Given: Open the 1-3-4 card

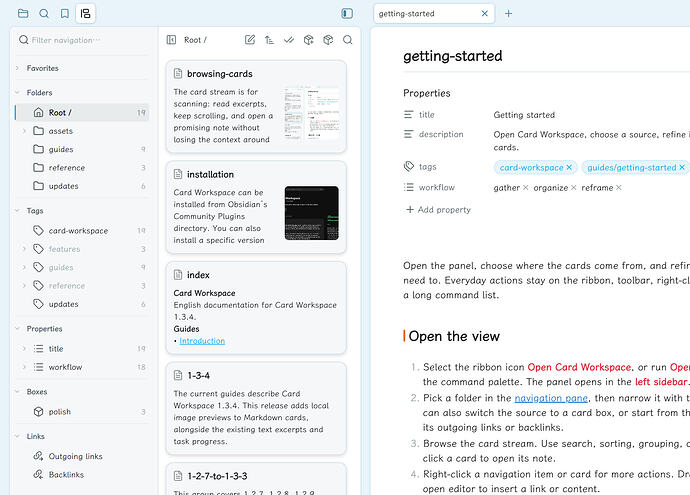Looking at the screenshot, I should point(256,408).
